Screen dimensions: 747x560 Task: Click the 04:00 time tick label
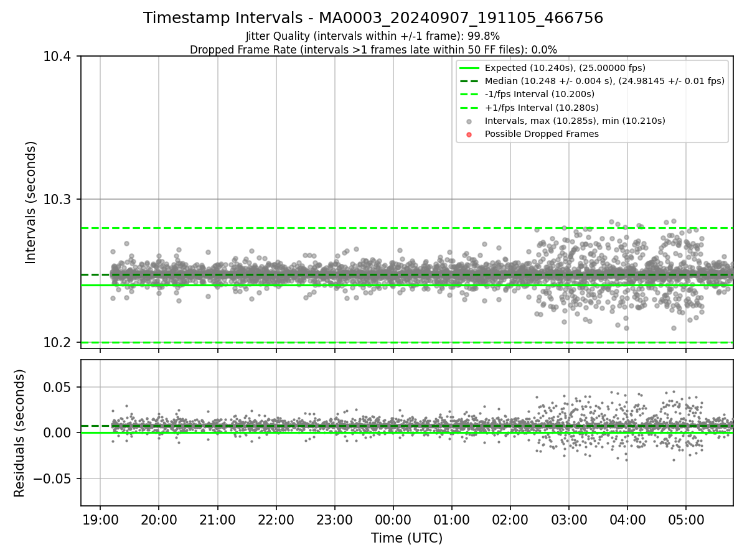point(627,520)
